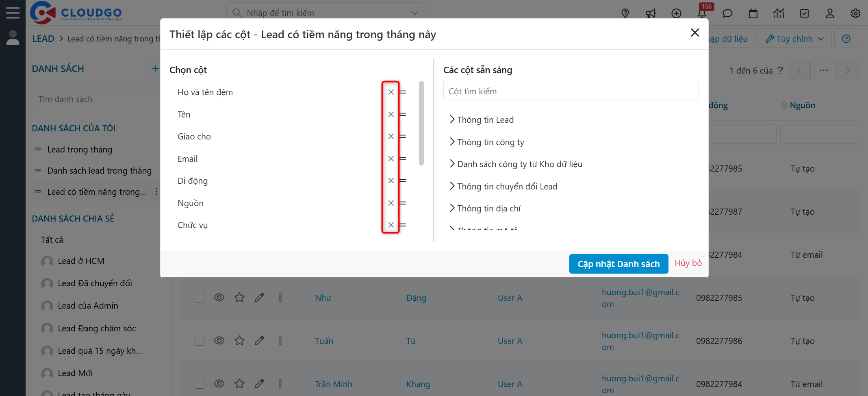Select the row checkbox for lead Tuấn

(200, 341)
